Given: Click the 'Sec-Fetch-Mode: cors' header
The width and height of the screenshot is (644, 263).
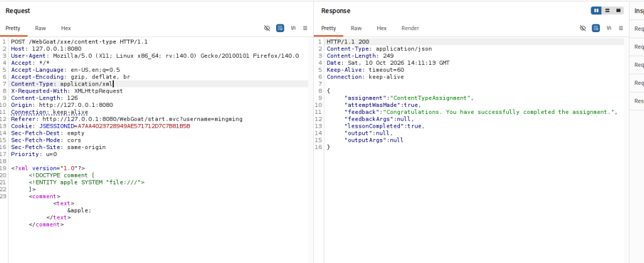Looking at the screenshot, I should pos(46,140).
